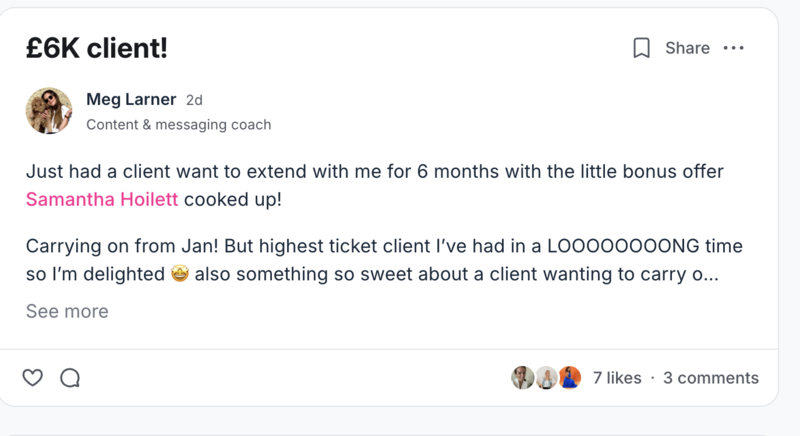Screen dimensions: 800x436
Task: Click the comment bubble icon
Action: (x=70, y=378)
